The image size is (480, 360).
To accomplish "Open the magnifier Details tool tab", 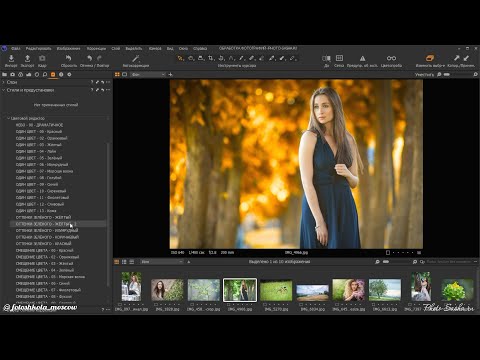I will (x=45, y=75).
